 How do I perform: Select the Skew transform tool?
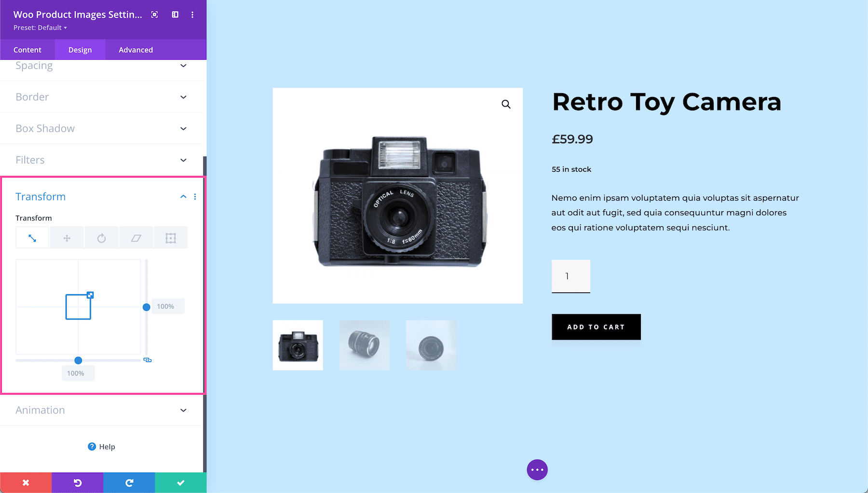(x=136, y=237)
